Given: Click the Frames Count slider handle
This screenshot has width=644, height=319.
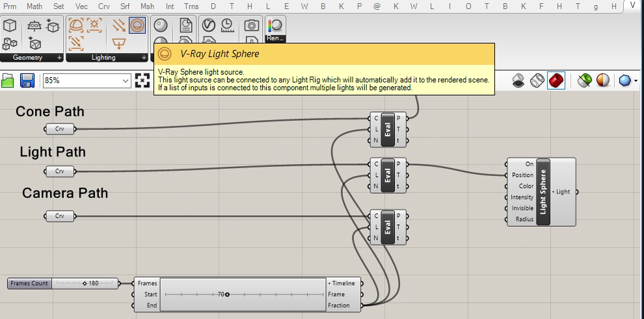Looking at the screenshot, I should pyautogui.click(x=85, y=283).
